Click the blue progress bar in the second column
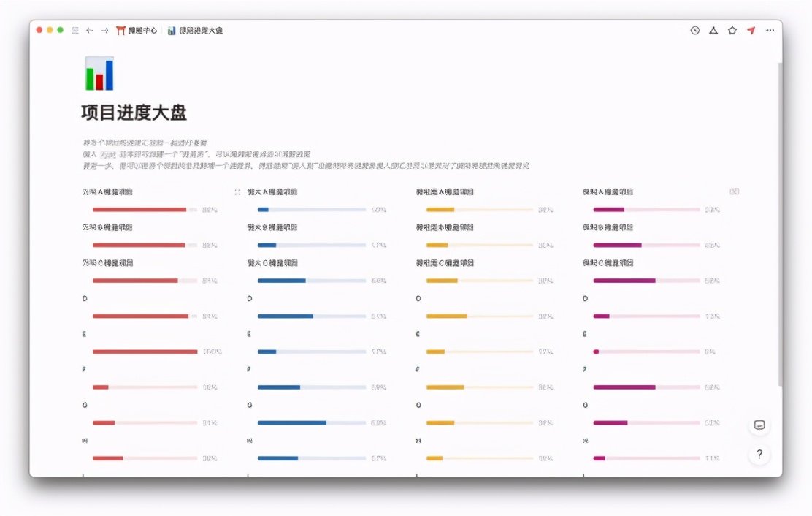This screenshot has height=516, width=812. [310, 209]
